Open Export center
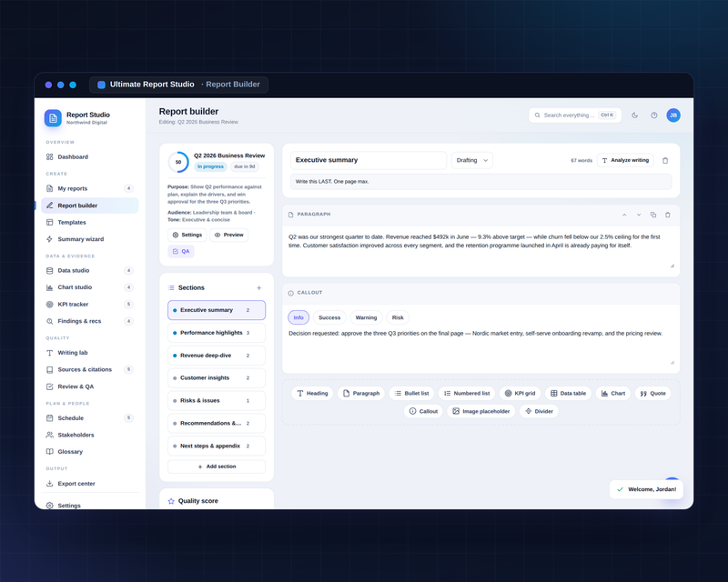 [x=89, y=484]
